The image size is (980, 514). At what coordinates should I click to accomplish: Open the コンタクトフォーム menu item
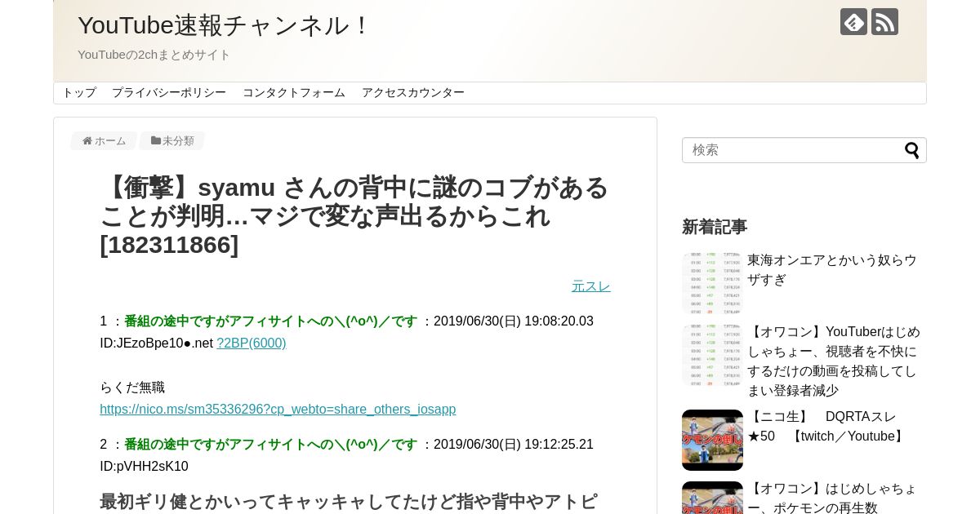pyautogui.click(x=294, y=93)
